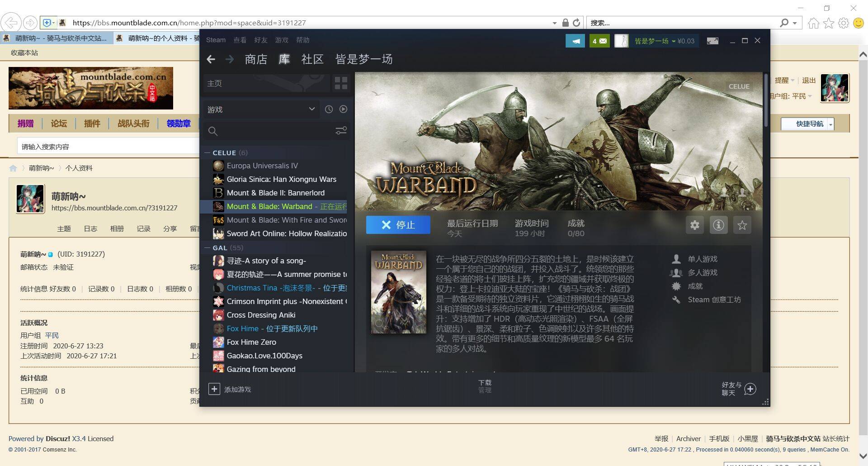This screenshot has height=466, width=868.
Task: Stop the running Warband game
Action: [398, 225]
